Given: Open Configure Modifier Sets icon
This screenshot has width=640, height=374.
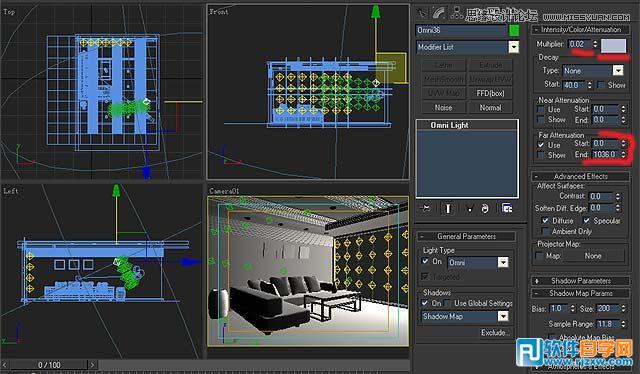Looking at the screenshot, I should 507,209.
